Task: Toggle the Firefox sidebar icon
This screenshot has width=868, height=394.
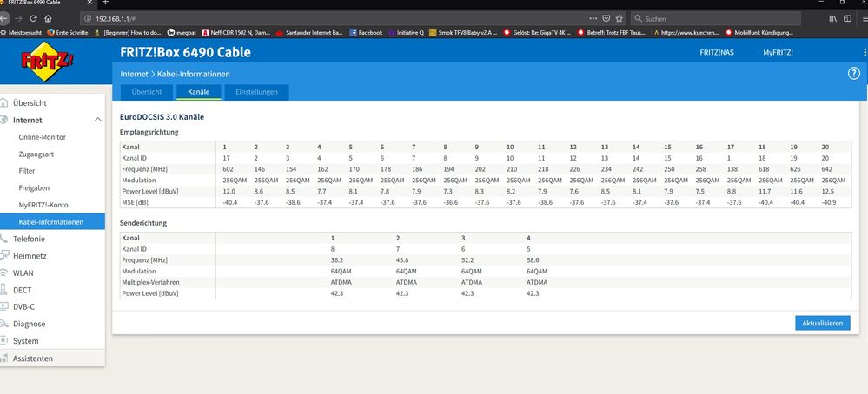Action: (x=847, y=18)
